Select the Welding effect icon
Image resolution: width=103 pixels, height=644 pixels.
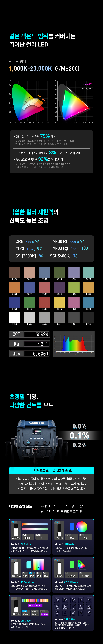89,613
